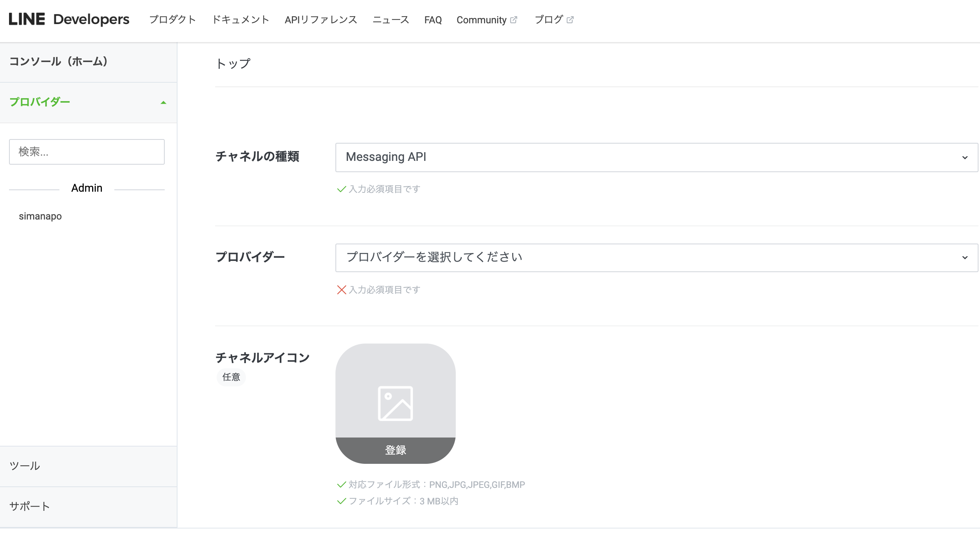Open the ニュース menu item
The image size is (980, 539).
391,20
